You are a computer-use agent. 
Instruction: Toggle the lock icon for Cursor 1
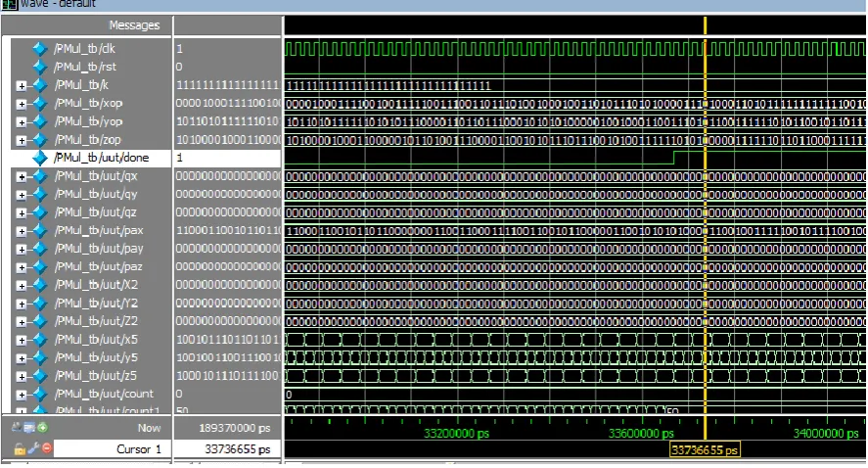click(20, 448)
